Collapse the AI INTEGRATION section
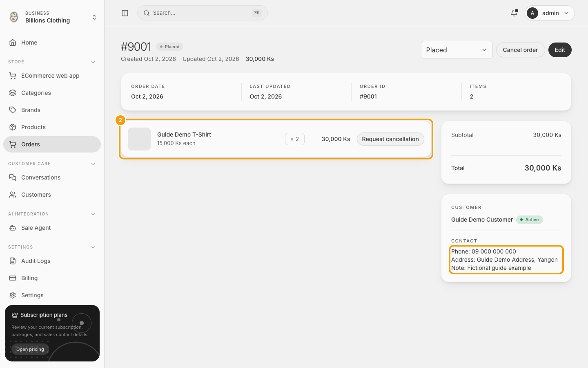The image size is (588, 368). pyautogui.click(x=93, y=214)
